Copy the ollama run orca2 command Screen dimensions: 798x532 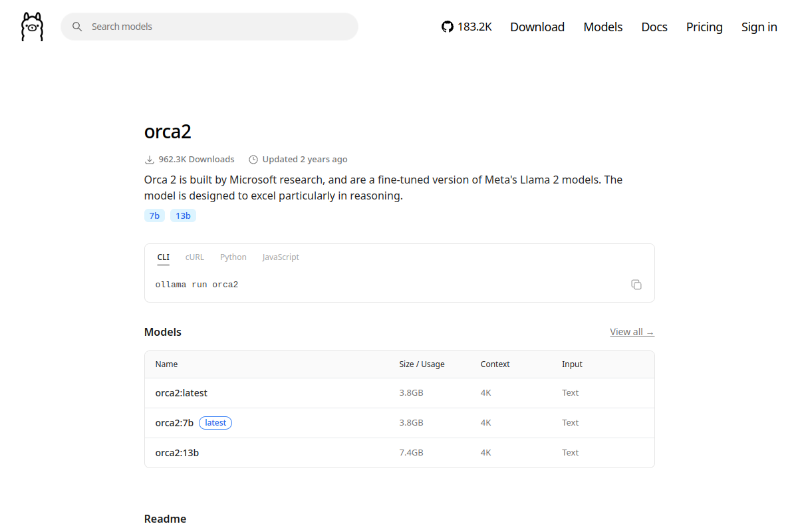pyautogui.click(x=636, y=285)
